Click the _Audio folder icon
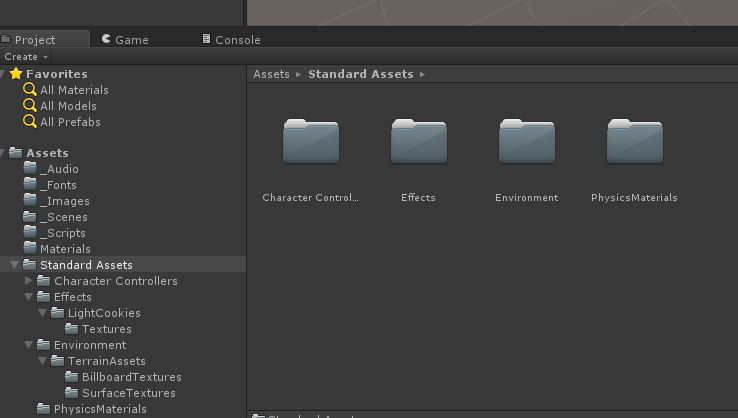The image size is (738, 418). click(30, 169)
